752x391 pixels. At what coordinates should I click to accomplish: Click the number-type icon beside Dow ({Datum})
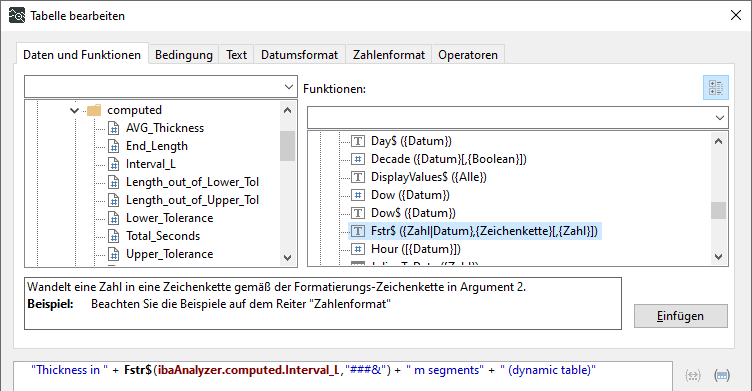(x=358, y=195)
